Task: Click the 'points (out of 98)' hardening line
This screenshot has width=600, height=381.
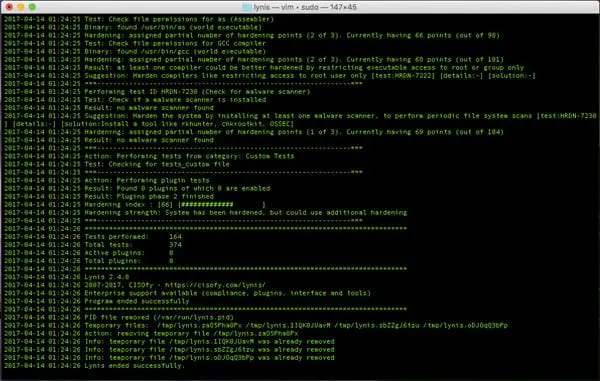Action: click(252, 35)
